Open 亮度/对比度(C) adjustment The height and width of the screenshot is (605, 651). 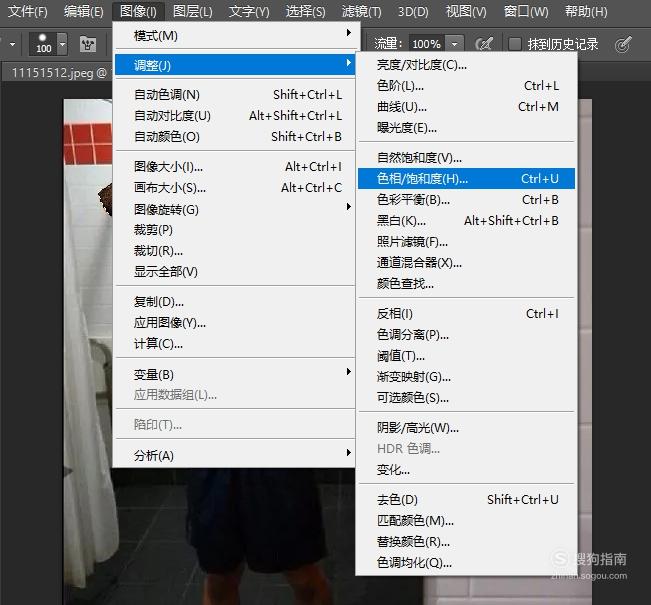pyautogui.click(x=466, y=65)
